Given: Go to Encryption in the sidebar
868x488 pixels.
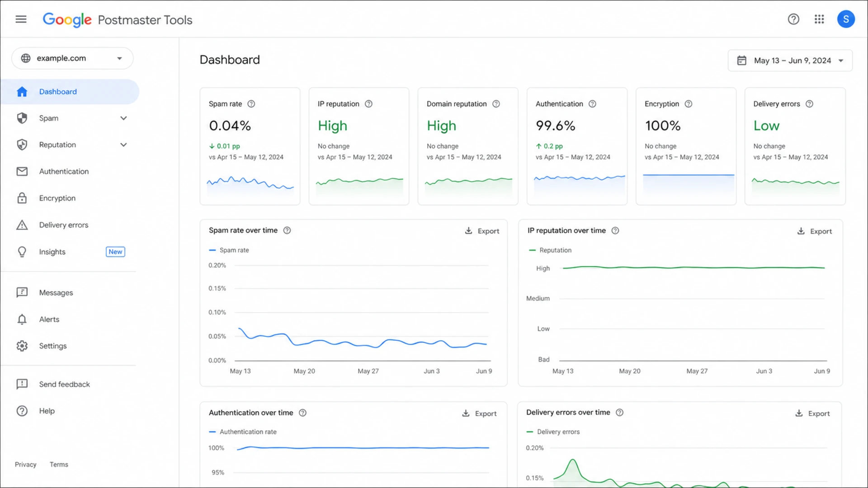Looking at the screenshot, I should (70, 198).
